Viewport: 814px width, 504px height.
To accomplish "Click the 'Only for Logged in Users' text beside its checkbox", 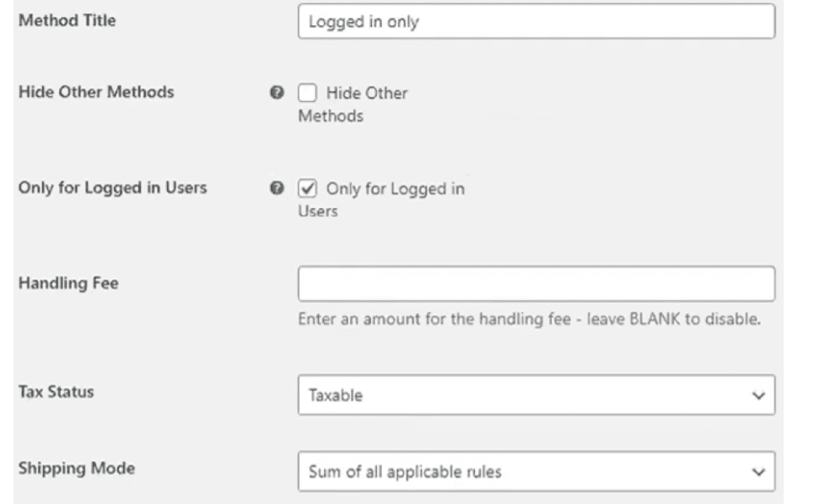I will [381, 200].
